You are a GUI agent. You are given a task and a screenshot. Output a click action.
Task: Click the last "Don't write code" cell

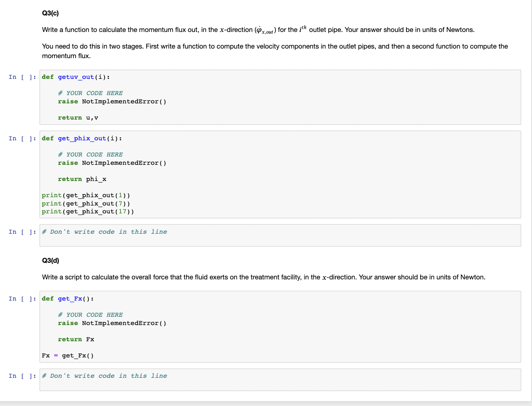pos(280,379)
